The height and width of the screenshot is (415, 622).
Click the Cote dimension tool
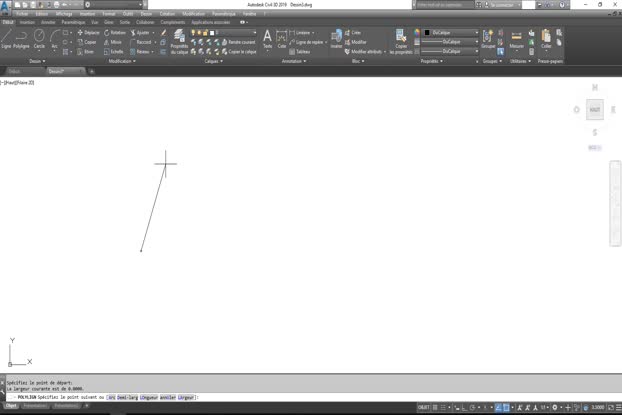pyautogui.click(x=282, y=39)
